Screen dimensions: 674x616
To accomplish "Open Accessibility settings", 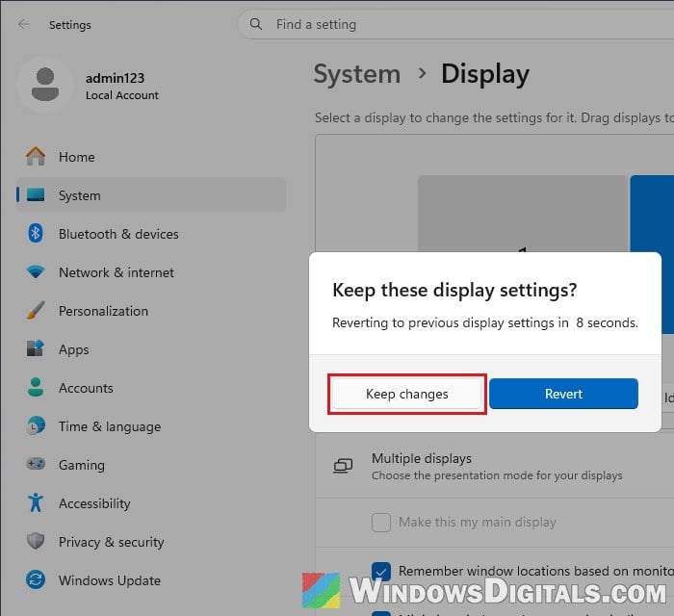I will click(x=151, y=502).
